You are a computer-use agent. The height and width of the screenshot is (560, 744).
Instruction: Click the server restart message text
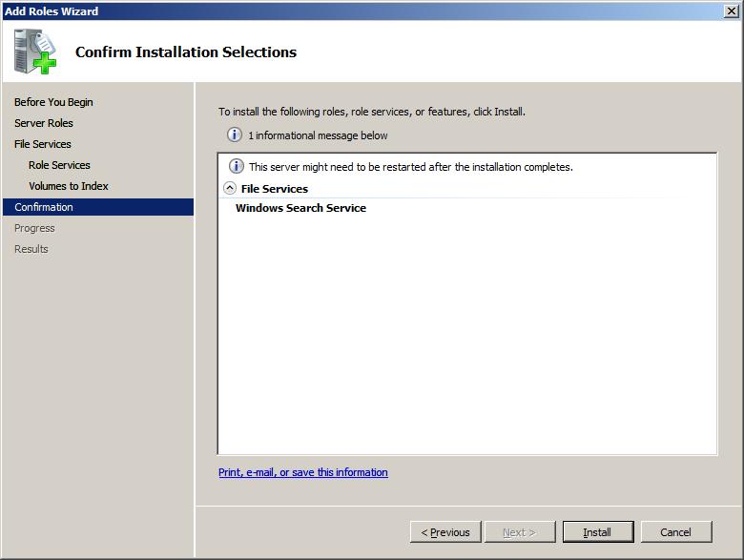[411, 167]
